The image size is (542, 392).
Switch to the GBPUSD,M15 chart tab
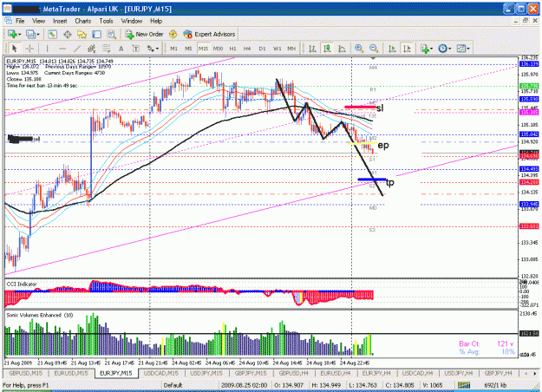26,373
